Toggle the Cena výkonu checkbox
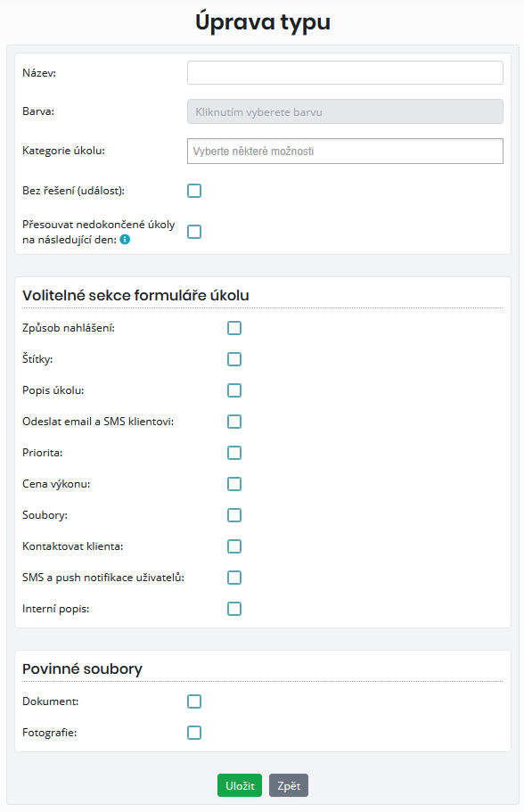The image size is (524, 812). (234, 484)
